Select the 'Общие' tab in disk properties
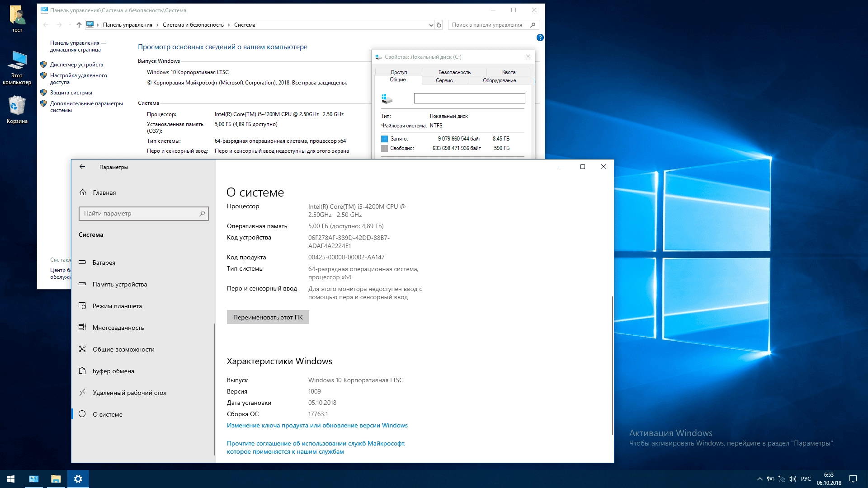Screen dimensions: 868x488 click(x=398, y=80)
